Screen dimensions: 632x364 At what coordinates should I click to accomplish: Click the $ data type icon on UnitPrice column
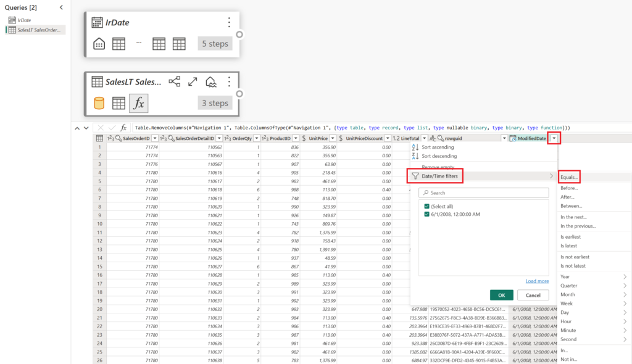click(x=304, y=138)
